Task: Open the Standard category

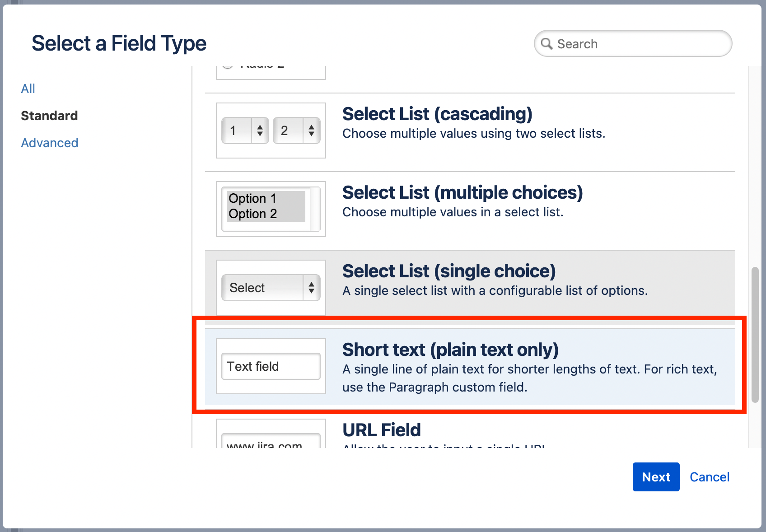Action: [49, 115]
